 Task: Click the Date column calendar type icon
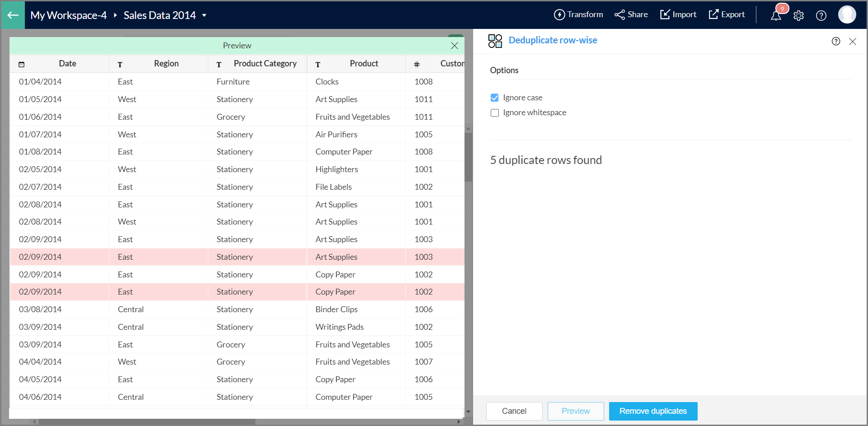pos(21,65)
